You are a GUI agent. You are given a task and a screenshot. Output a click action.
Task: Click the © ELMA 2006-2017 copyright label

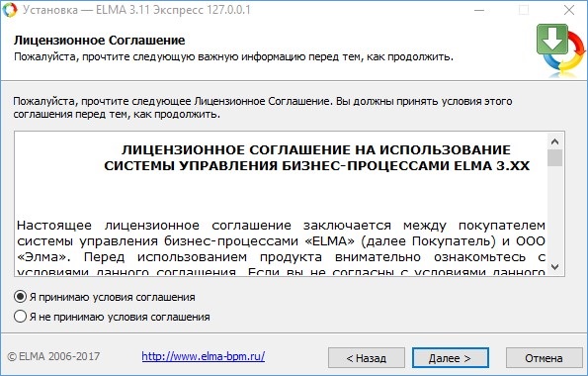pos(53,356)
